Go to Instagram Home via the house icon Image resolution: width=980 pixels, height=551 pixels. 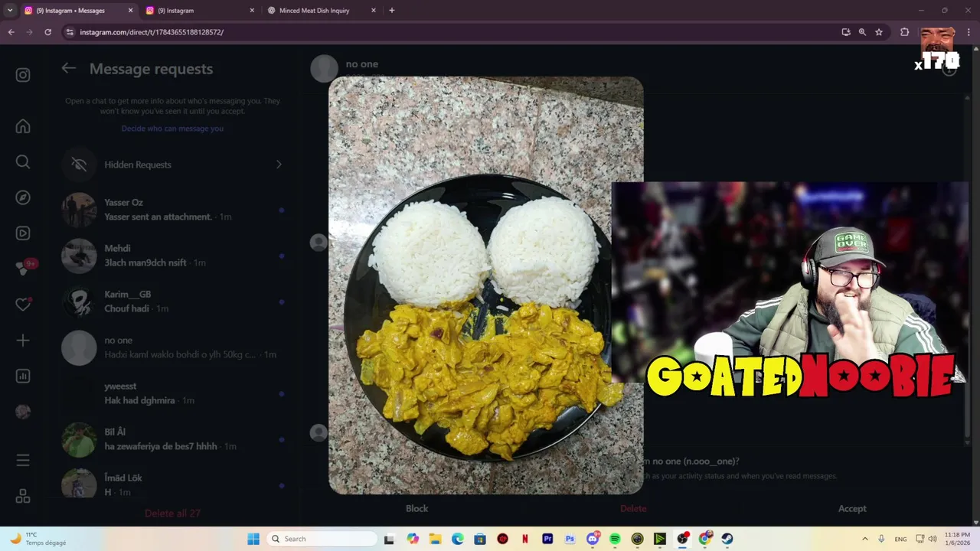point(23,126)
